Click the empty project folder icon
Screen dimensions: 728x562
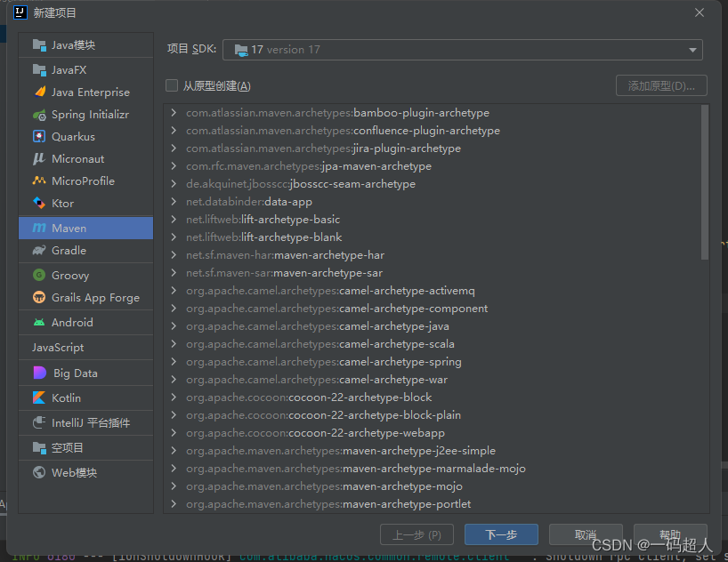pos(39,448)
